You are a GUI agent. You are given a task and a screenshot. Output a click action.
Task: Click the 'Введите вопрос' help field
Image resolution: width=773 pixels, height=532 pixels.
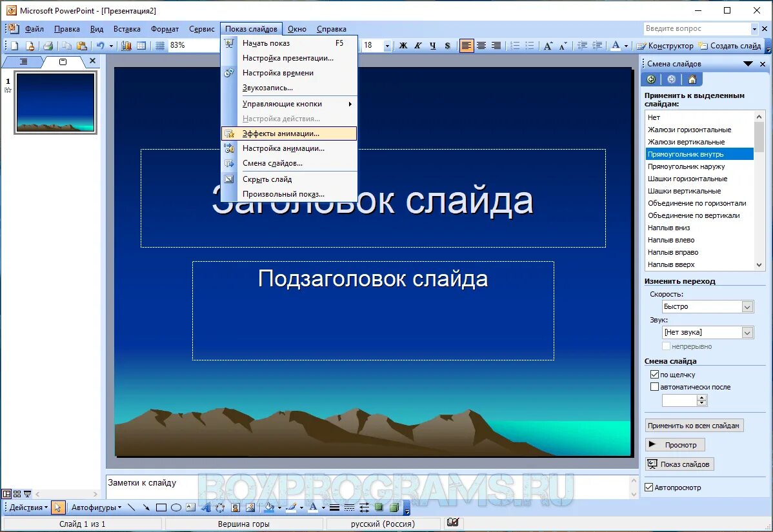(697, 29)
